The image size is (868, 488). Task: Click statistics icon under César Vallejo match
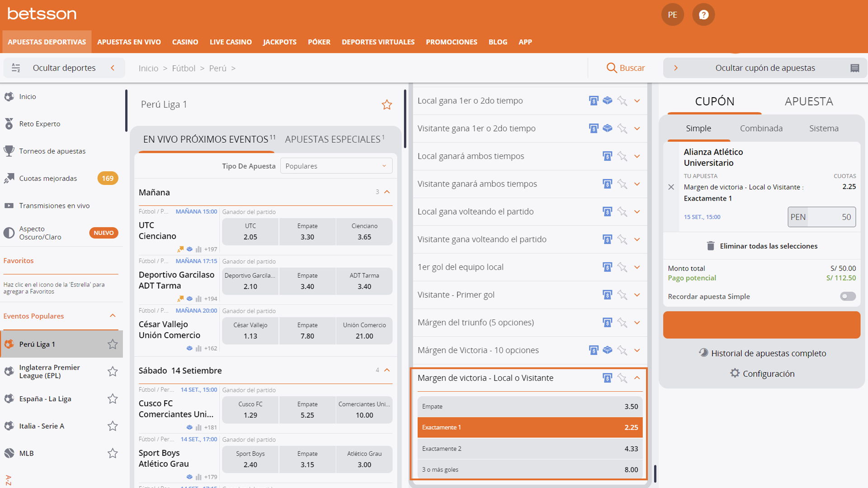(198, 348)
